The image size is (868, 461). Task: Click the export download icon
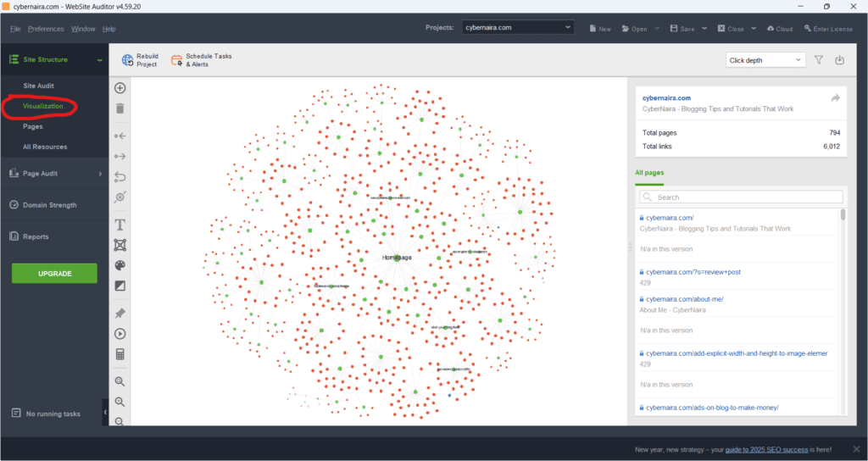coord(840,60)
